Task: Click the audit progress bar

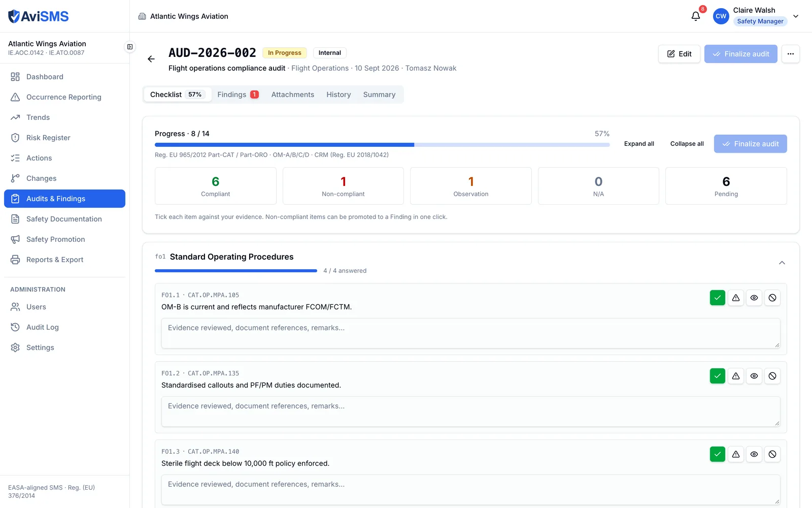Action: [x=382, y=145]
